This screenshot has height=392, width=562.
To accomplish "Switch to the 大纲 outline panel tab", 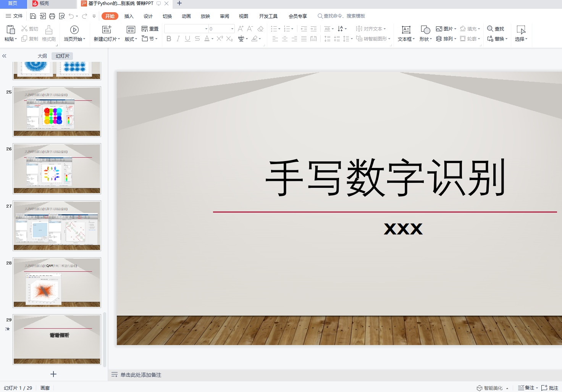I will (x=42, y=56).
